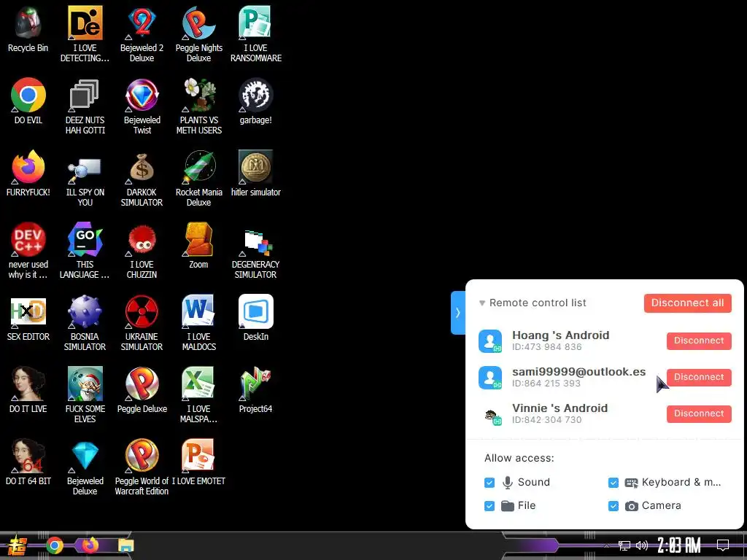This screenshot has height=560, width=747.
Task: Open the network tray icon
Action: (x=624, y=545)
